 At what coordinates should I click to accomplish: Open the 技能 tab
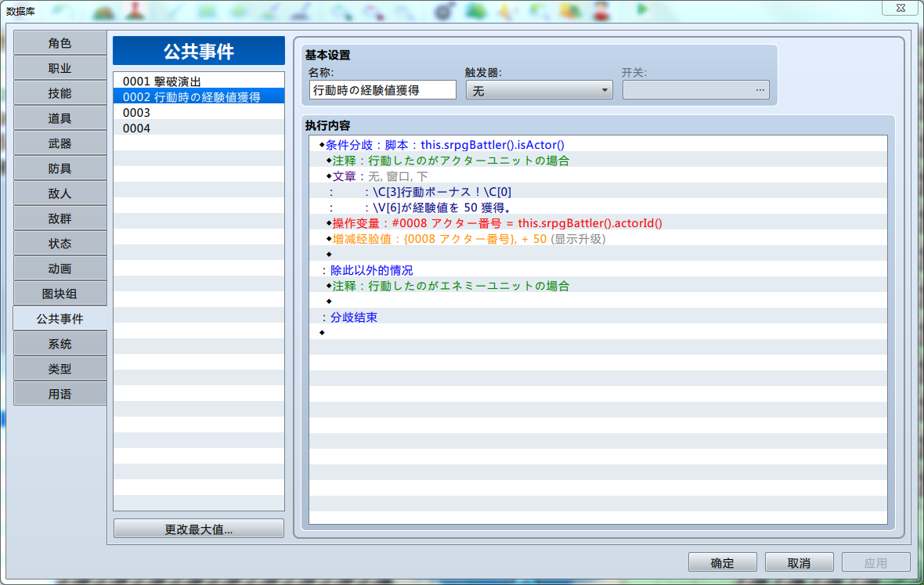[x=60, y=93]
